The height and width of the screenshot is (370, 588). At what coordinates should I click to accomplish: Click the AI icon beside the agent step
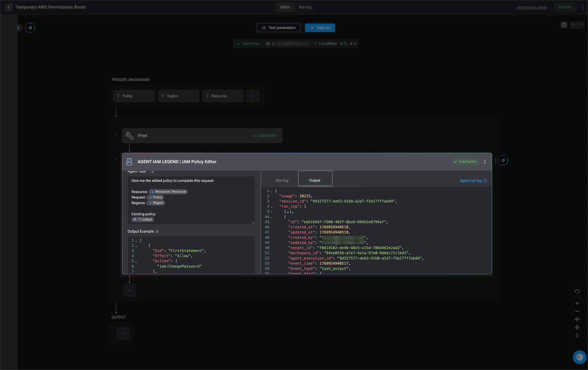coord(503,160)
